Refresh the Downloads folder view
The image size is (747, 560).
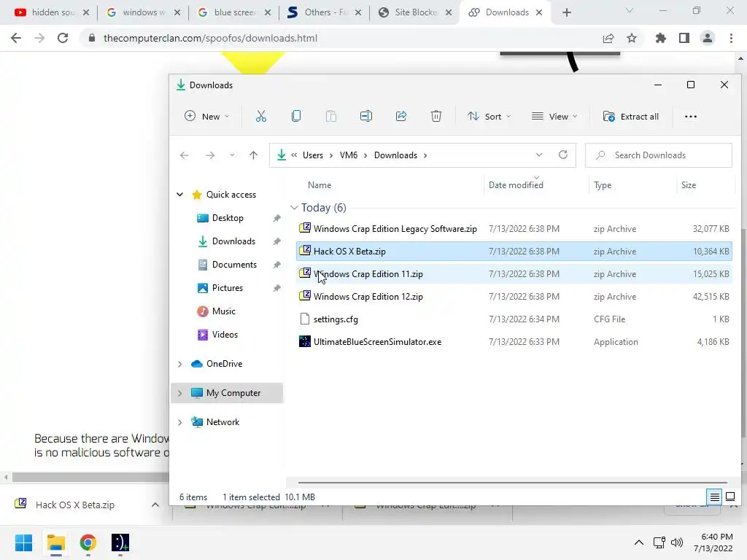pyautogui.click(x=563, y=155)
